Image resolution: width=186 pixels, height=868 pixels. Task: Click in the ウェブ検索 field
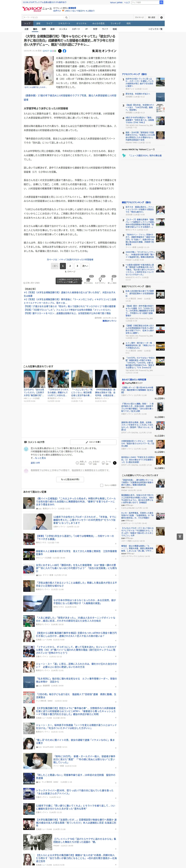pyautogui.click(x=145, y=2)
